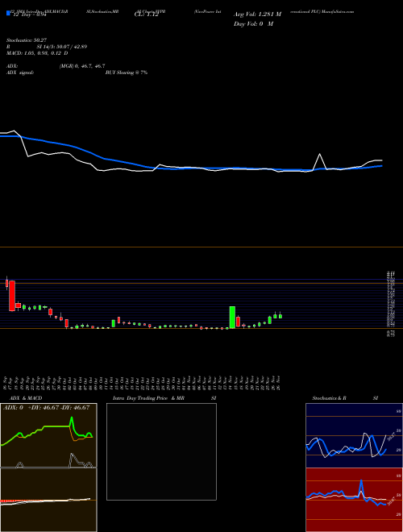
Task: Click the 'BUY Slowing @ 7%' signal text
Action: 127,73
